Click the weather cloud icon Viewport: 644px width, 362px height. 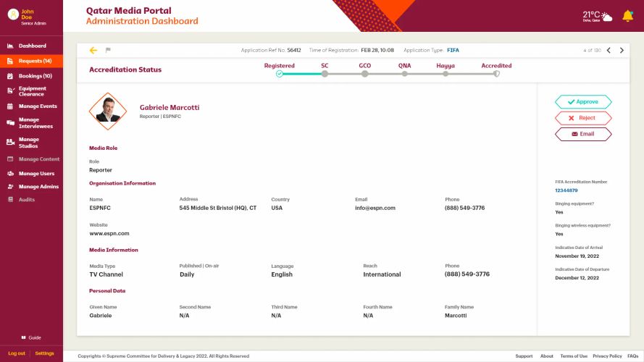click(x=607, y=17)
